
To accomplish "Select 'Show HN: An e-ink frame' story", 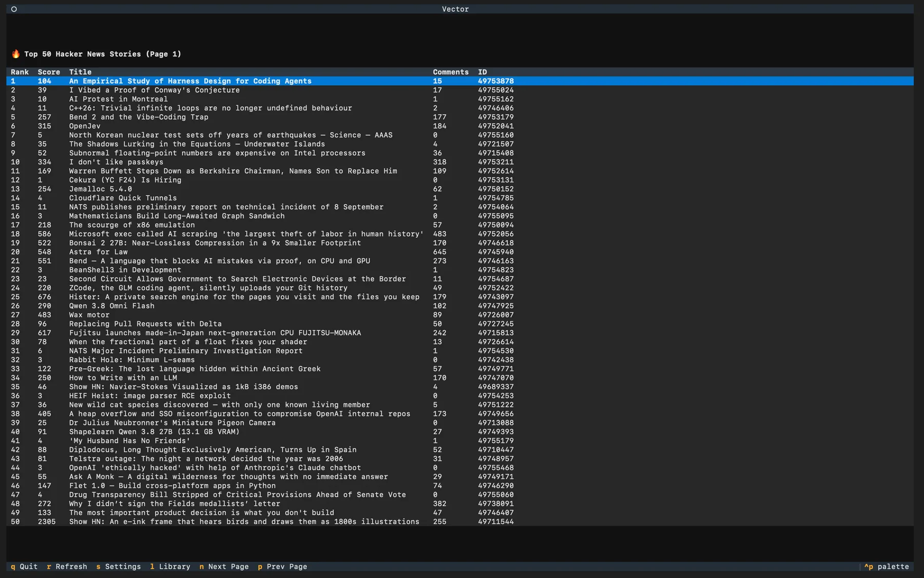I will tap(460, 521).
